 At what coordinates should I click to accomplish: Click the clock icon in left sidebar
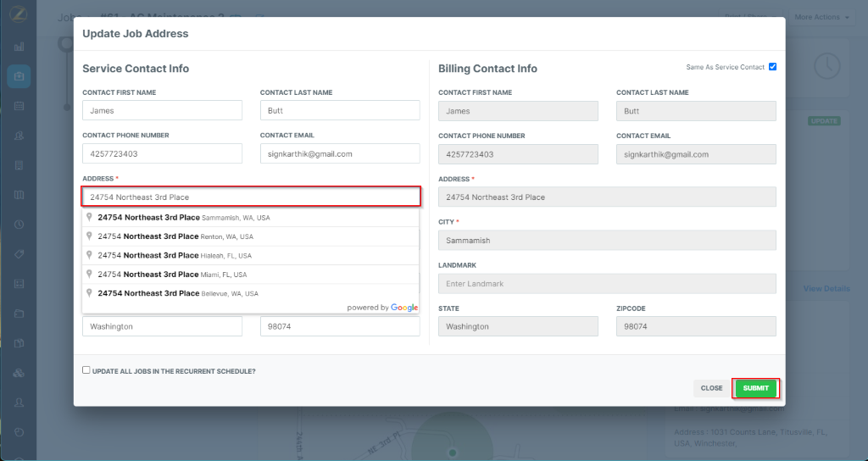click(19, 225)
